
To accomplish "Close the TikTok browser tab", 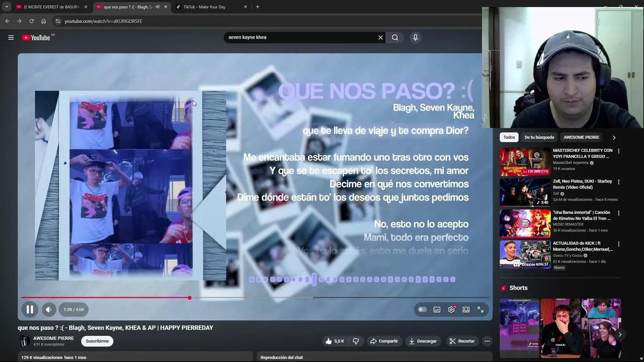I will click(246, 7).
